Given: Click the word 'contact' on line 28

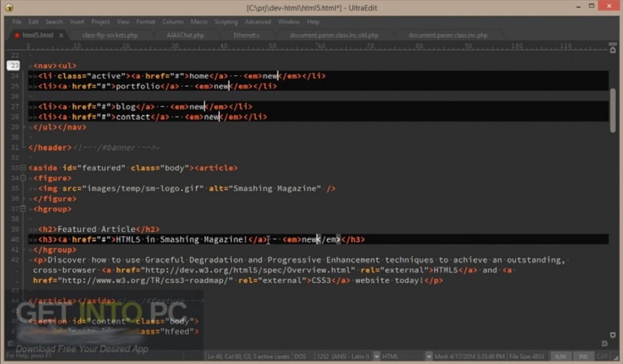Looking at the screenshot, I should tap(133, 117).
